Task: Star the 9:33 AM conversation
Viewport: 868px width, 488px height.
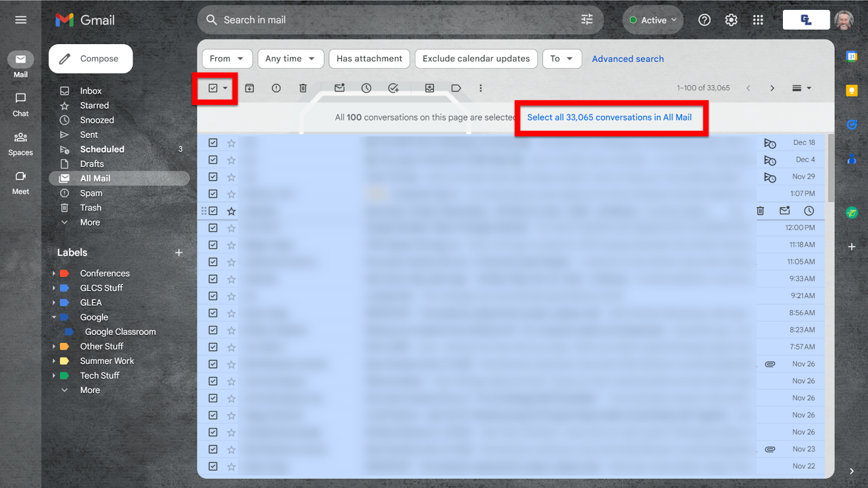Action: [232, 279]
